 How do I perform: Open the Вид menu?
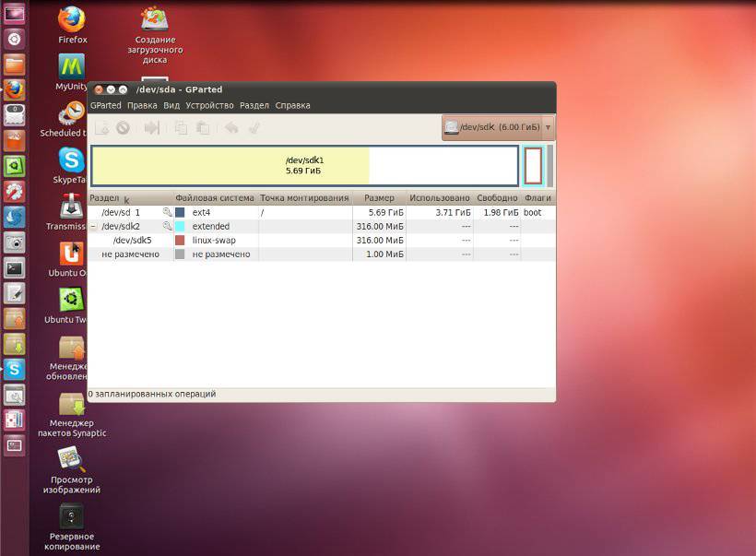(171, 105)
